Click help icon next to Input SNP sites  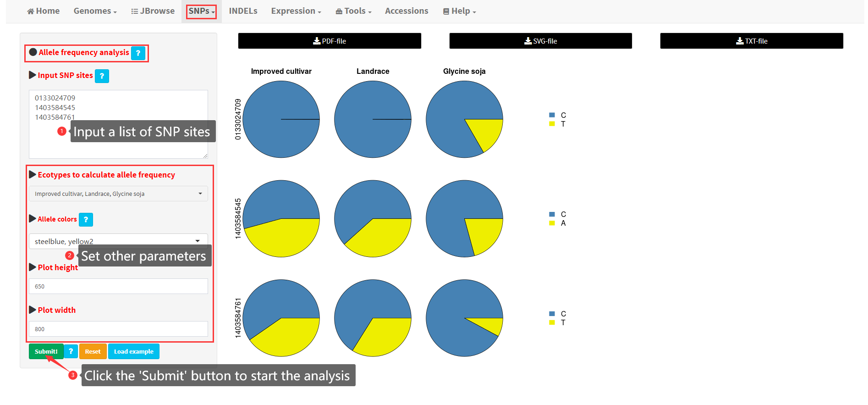point(102,76)
